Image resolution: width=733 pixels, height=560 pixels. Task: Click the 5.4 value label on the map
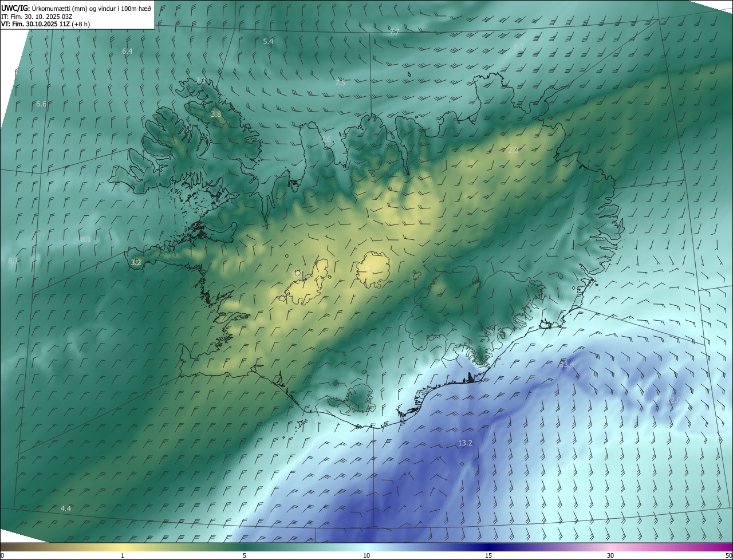(x=268, y=41)
